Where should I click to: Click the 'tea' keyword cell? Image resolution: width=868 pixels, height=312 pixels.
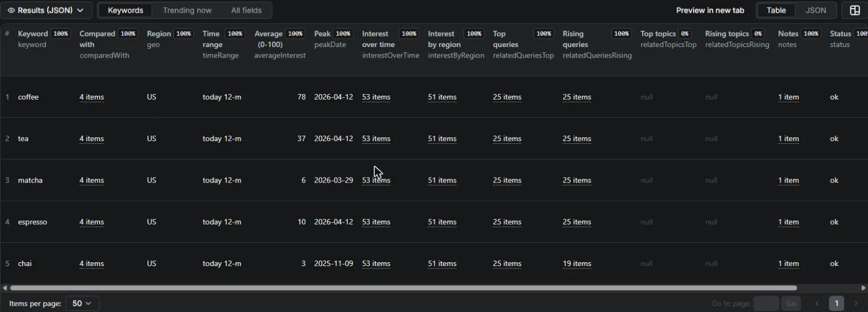tap(23, 138)
